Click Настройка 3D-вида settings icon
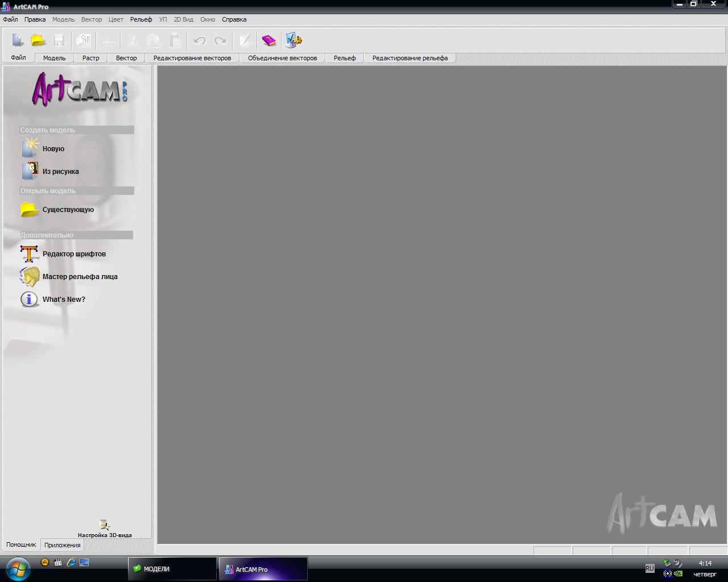Viewport: 728px width, 582px height. [x=105, y=526]
